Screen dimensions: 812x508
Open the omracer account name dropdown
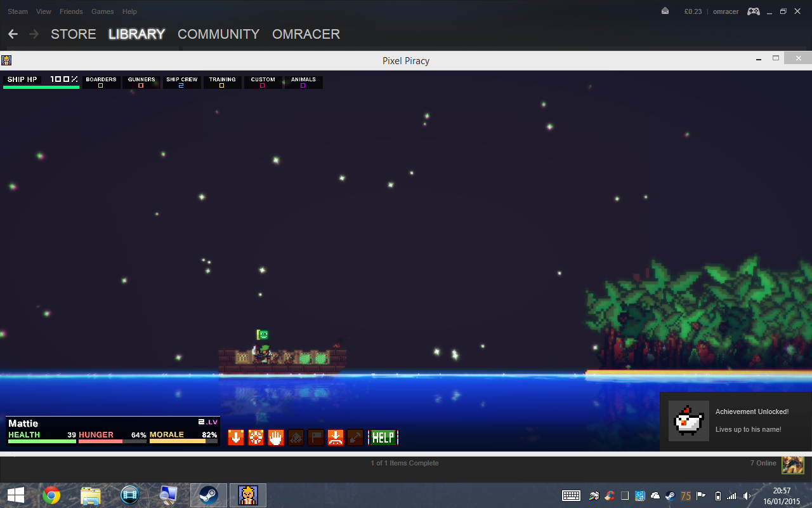726,11
